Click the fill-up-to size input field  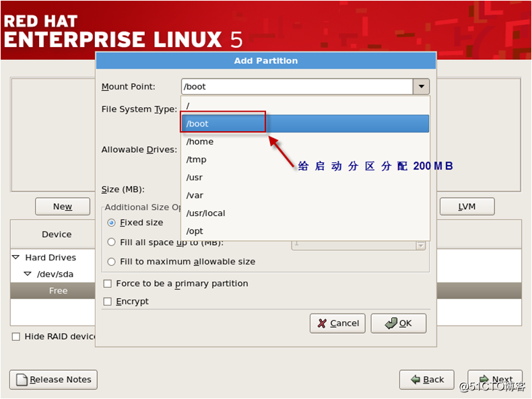354,245
